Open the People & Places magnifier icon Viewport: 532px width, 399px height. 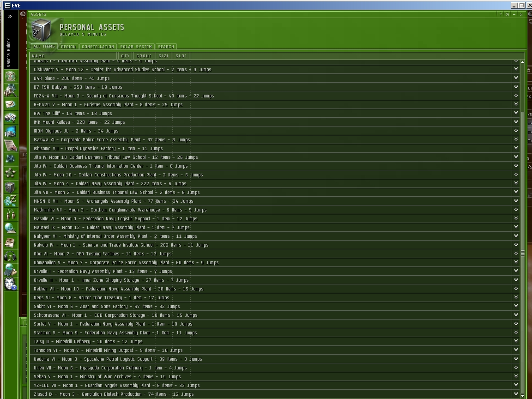pyautogui.click(x=10, y=90)
